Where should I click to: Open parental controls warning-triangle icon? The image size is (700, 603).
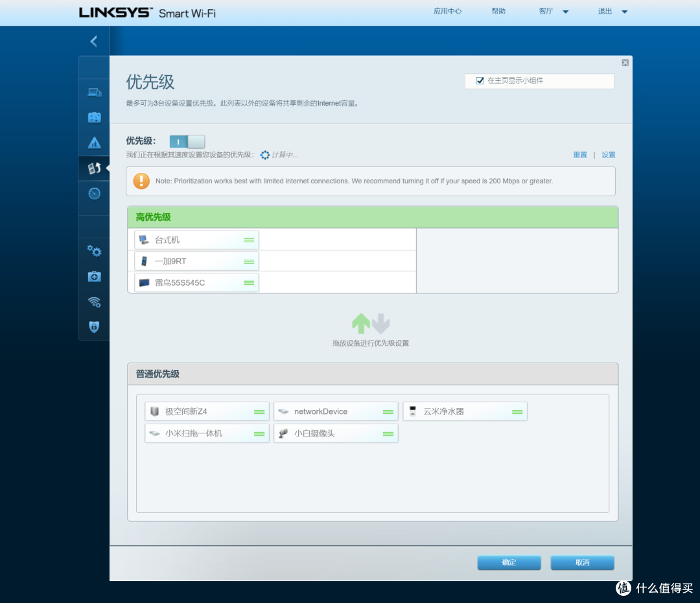95,142
